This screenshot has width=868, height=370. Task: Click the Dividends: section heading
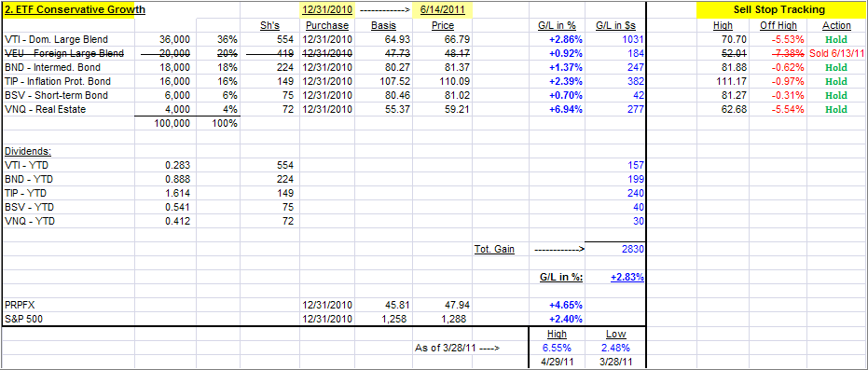pos(25,151)
